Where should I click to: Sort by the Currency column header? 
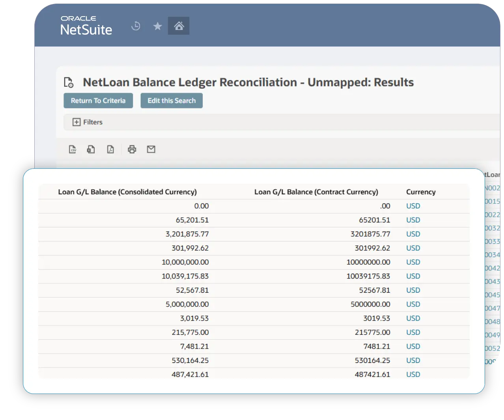(x=421, y=192)
